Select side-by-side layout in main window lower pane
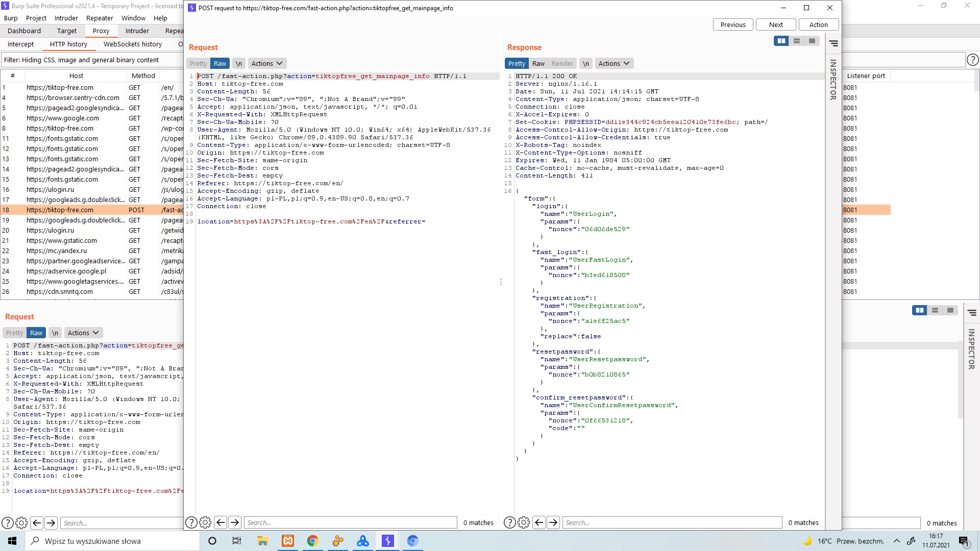This screenshot has width=980, height=551. (x=920, y=310)
